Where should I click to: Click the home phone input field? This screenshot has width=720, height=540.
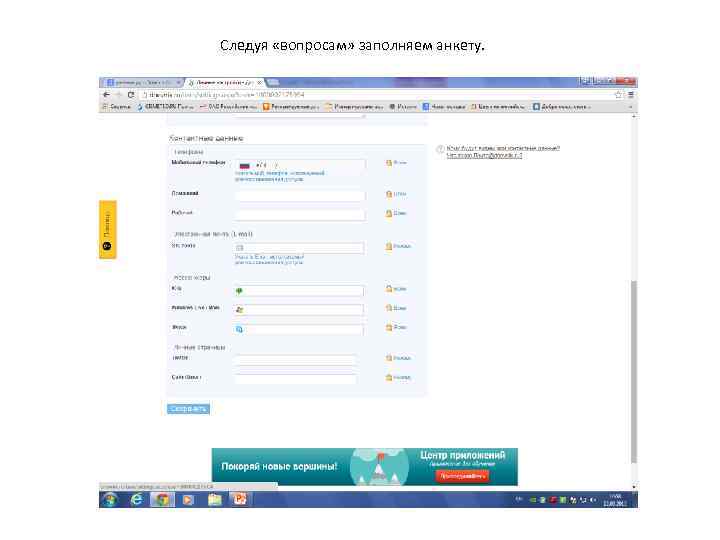(300, 196)
